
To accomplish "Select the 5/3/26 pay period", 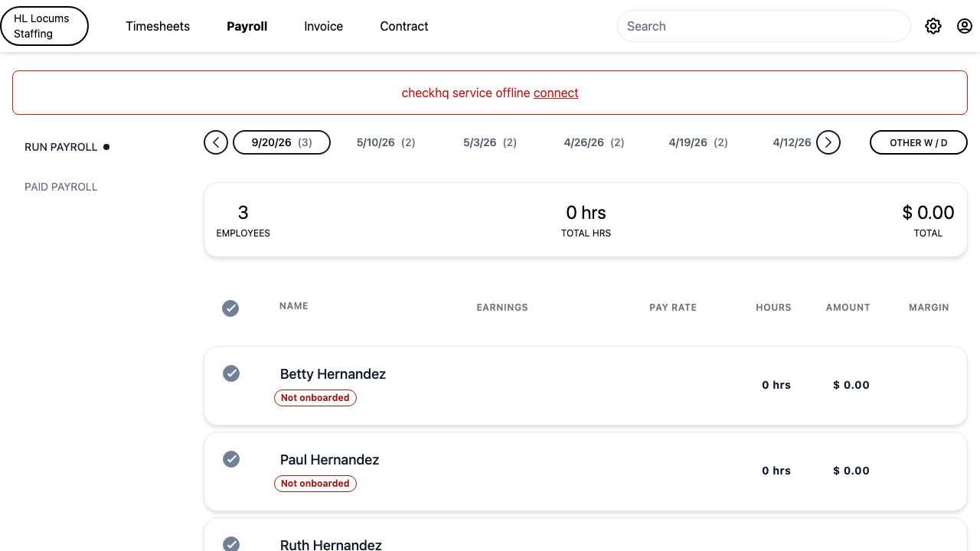I will (490, 142).
